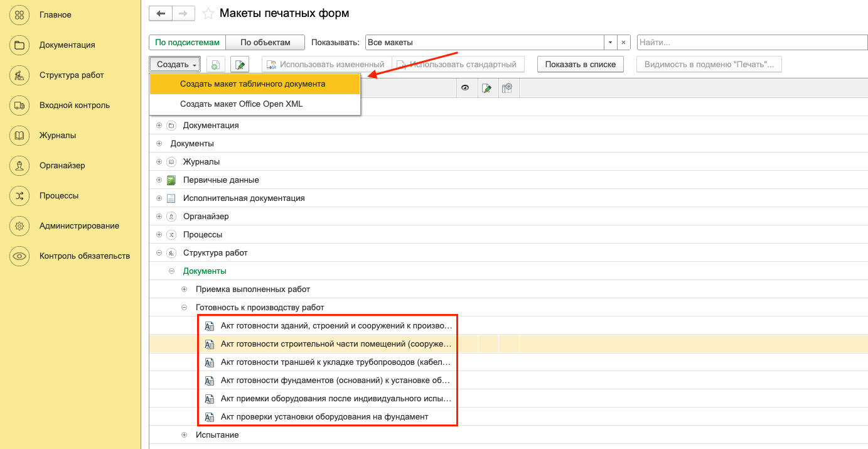Click the Показать в списке button
868x449 pixels.
click(580, 65)
